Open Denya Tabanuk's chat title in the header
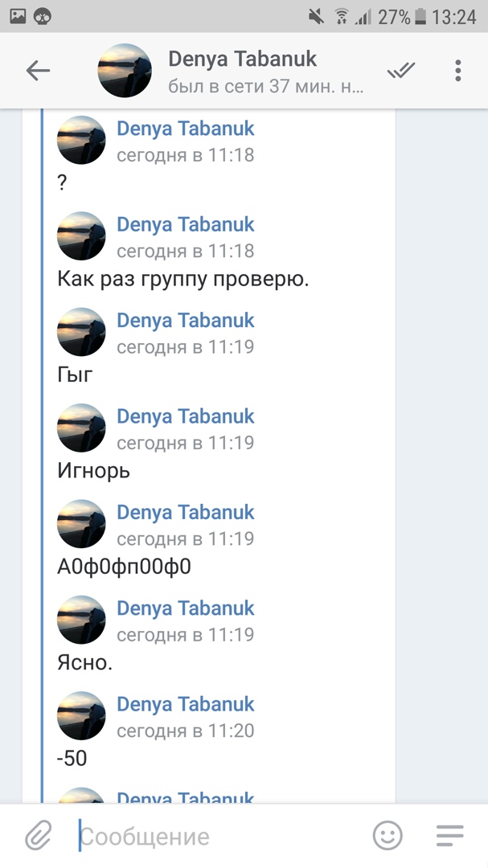The image size is (488, 868). click(x=242, y=59)
